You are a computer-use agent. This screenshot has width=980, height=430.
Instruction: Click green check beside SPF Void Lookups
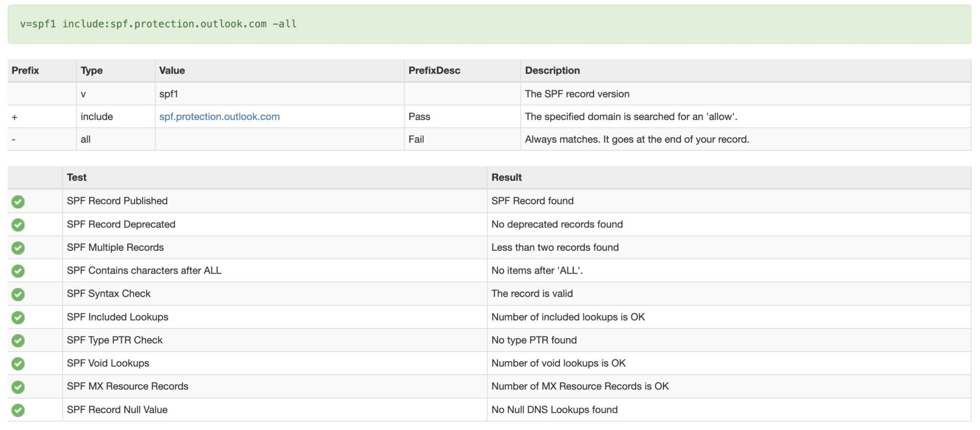[x=18, y=364]
